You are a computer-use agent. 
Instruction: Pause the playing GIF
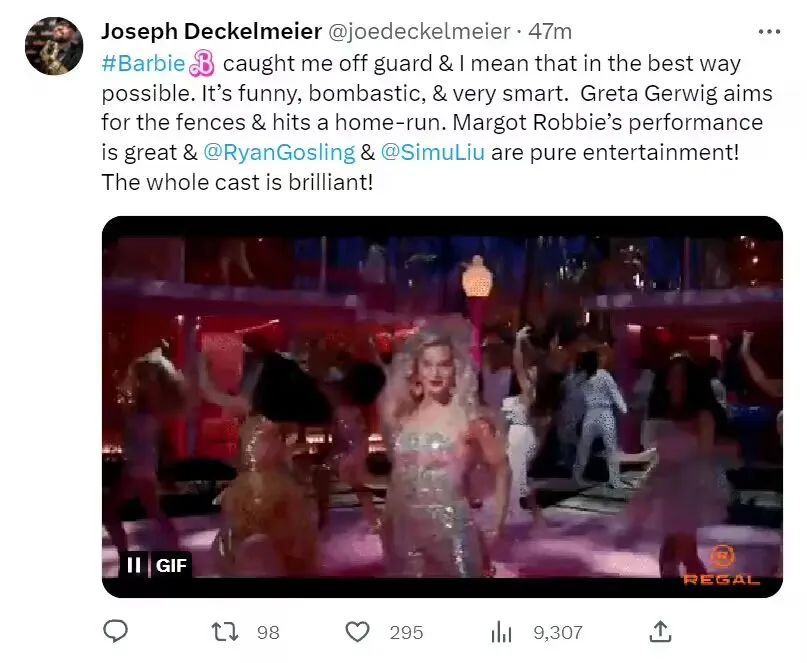click(x=133, y=565)
